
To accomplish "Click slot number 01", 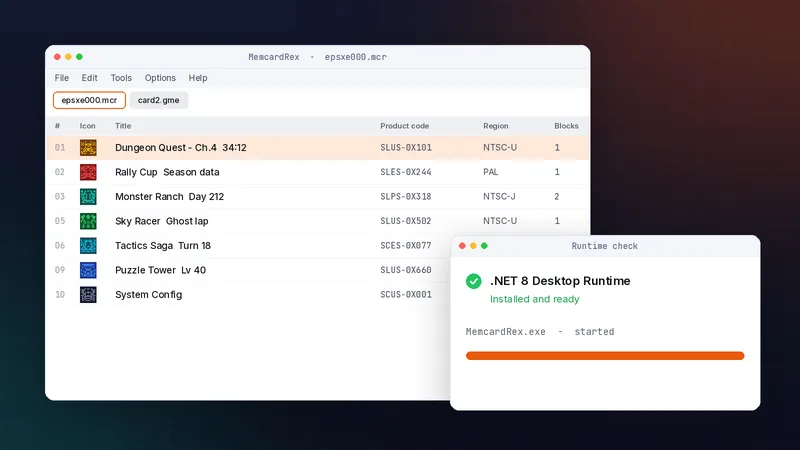I will pyautogui.click(x=60, y=148).
